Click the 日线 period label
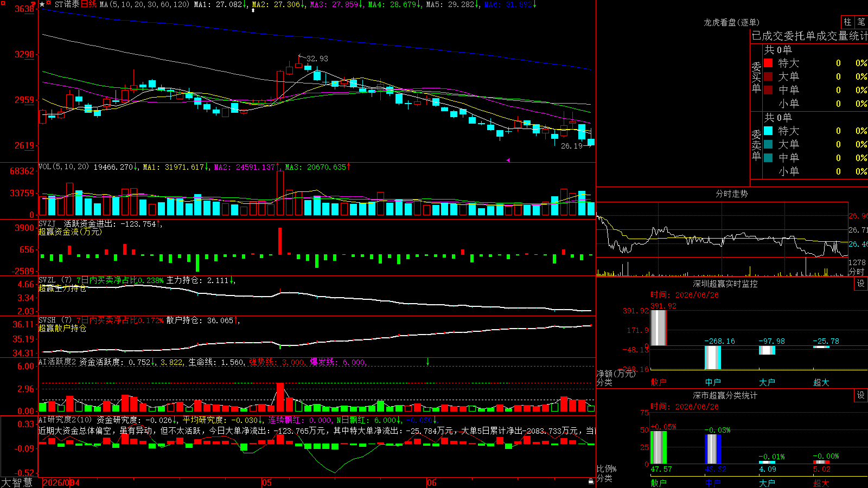868x488 pixels. (x=88, y=4)
